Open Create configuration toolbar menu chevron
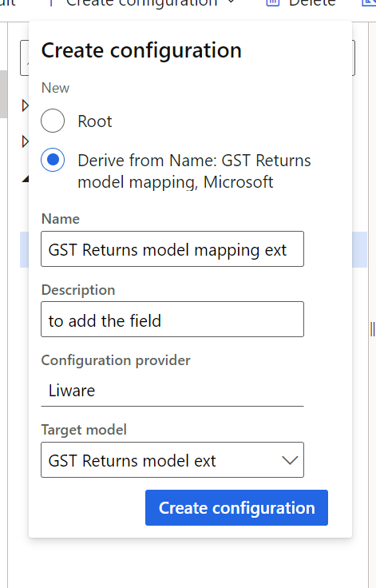 tap(232, 2)
